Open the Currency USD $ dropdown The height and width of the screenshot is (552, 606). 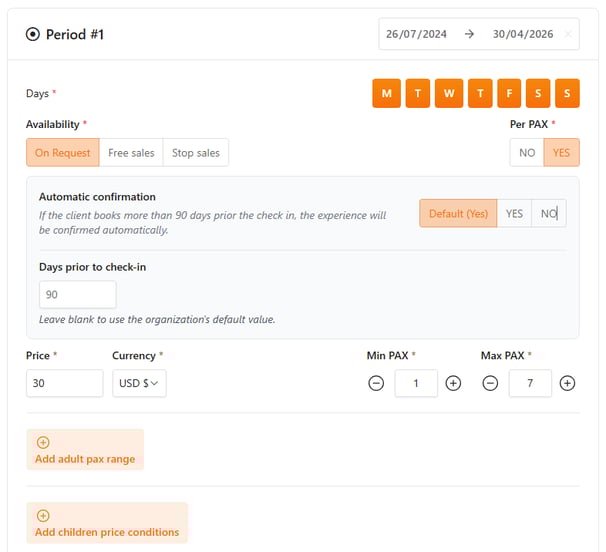(x=139, y=384)
